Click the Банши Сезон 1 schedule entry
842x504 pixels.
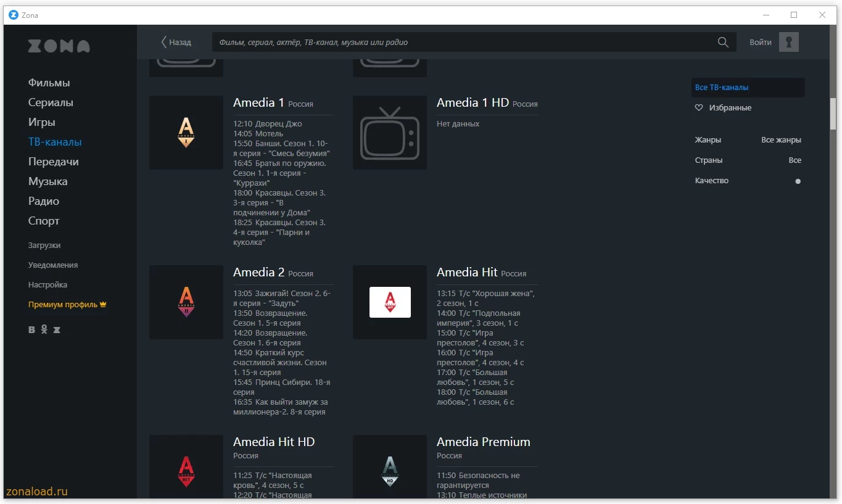tap(282, 149)
